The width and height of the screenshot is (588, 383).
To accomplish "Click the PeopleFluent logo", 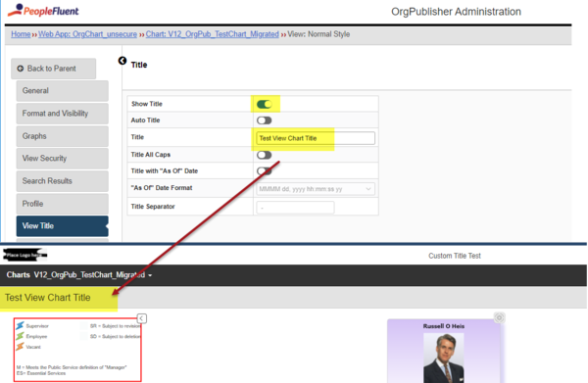I will pyautogui.click(x=43, y=11).
